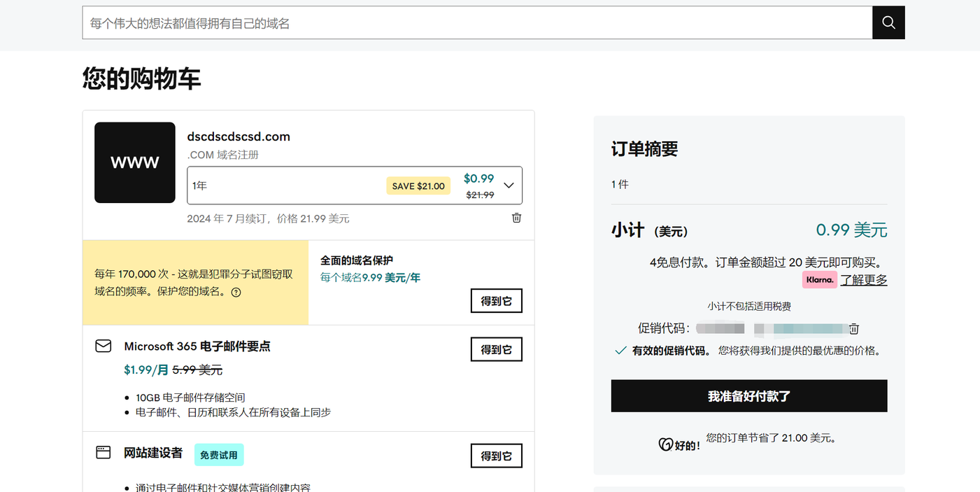The image size is (980, 492).
Task: Click the 免费试用 free trial badge
Action: click(x=219, y=455)
